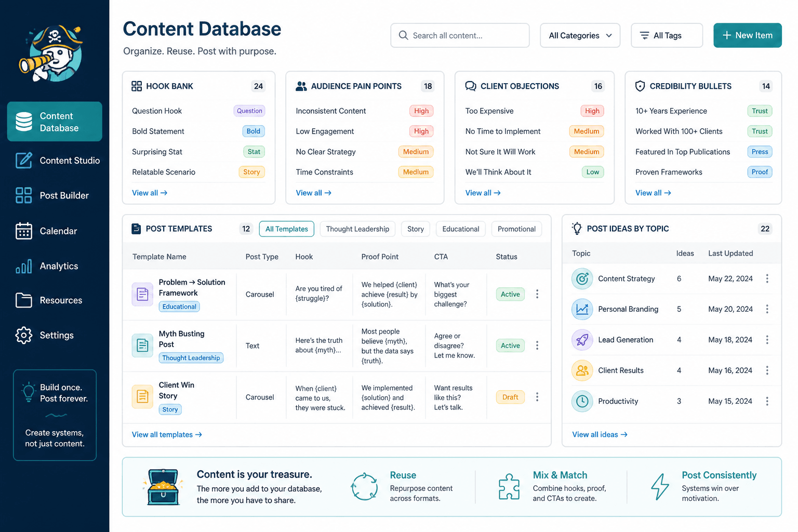Select the Story filter tab
798x532 pixels.
pos(416,229)
